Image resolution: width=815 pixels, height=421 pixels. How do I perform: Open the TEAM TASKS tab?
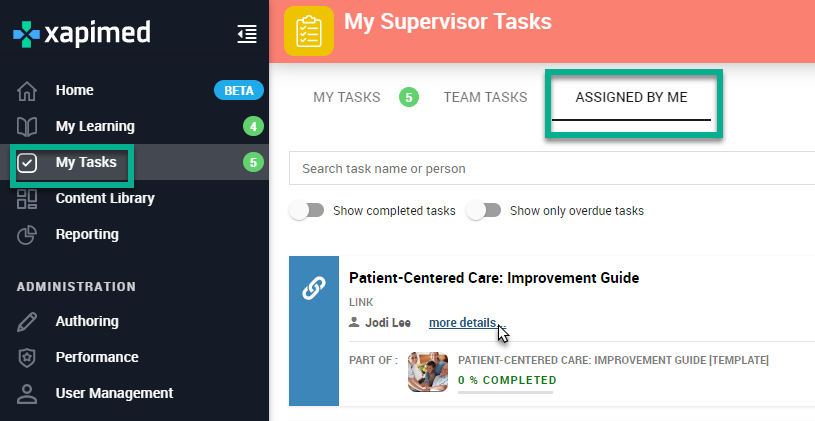tap(485, 97)
